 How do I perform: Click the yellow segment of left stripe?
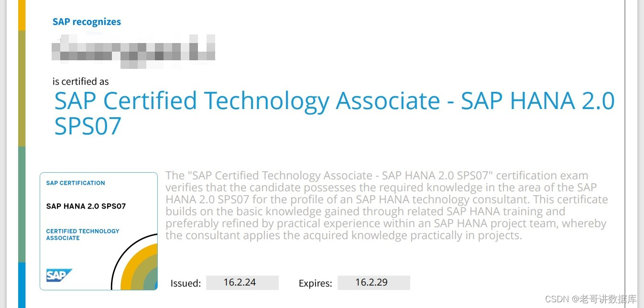(22, 14)
